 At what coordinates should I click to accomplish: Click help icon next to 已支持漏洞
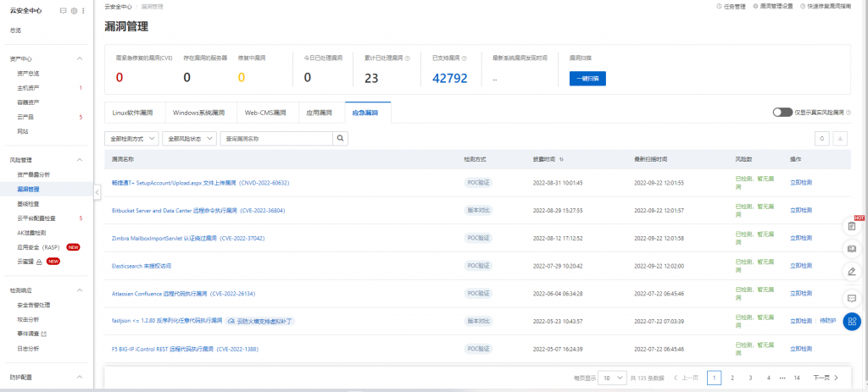464,58
